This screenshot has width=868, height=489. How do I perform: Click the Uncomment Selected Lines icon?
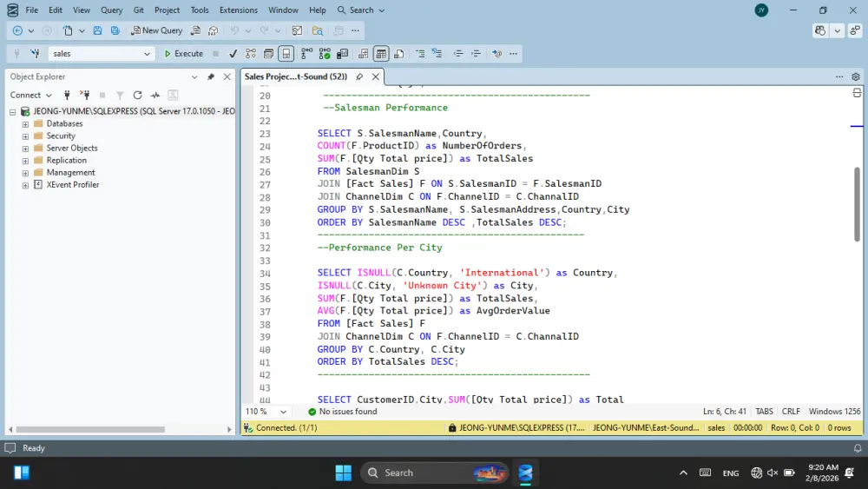437,54
